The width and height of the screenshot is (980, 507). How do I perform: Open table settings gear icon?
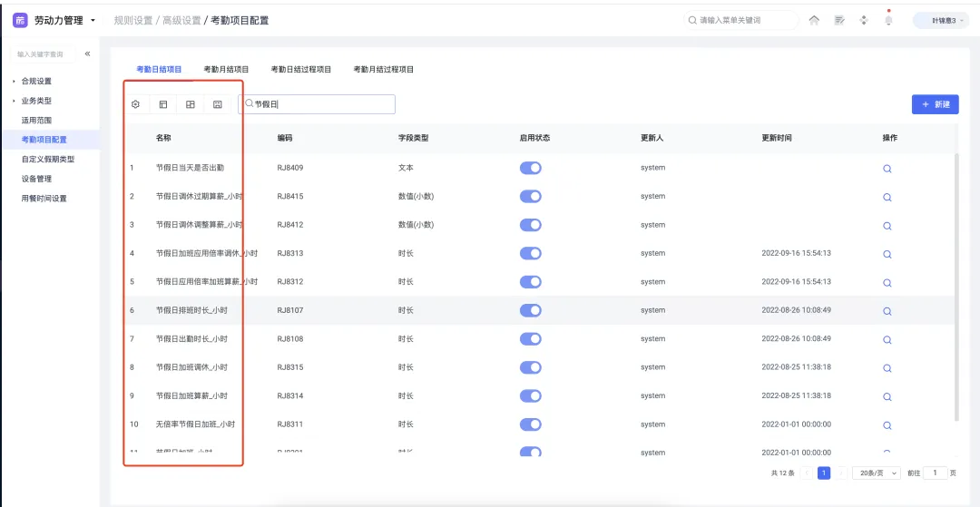pyautogui.click(x=136, y=104)
